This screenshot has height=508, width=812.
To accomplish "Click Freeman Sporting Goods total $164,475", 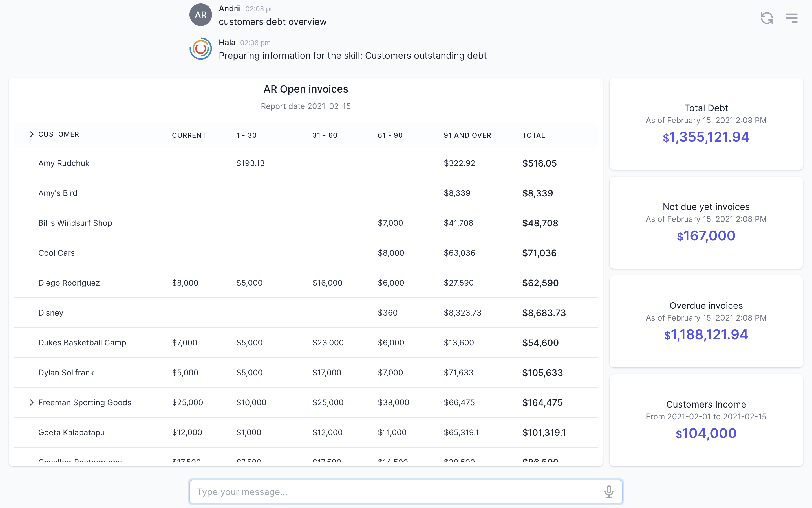I will (542, 402).
